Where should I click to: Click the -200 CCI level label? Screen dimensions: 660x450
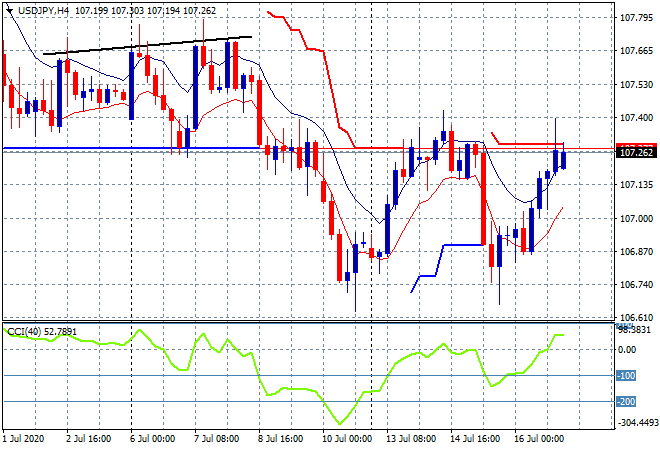(626, 402)
